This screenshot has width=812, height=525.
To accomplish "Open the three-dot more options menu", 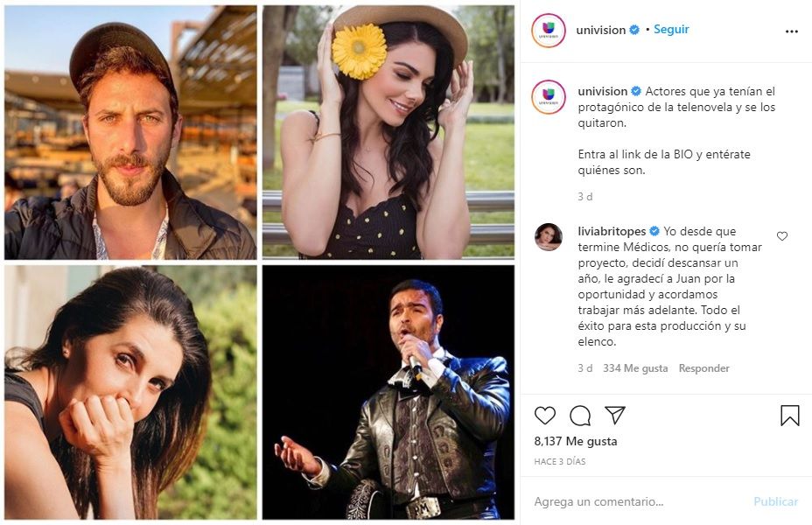I will (791, 31).
